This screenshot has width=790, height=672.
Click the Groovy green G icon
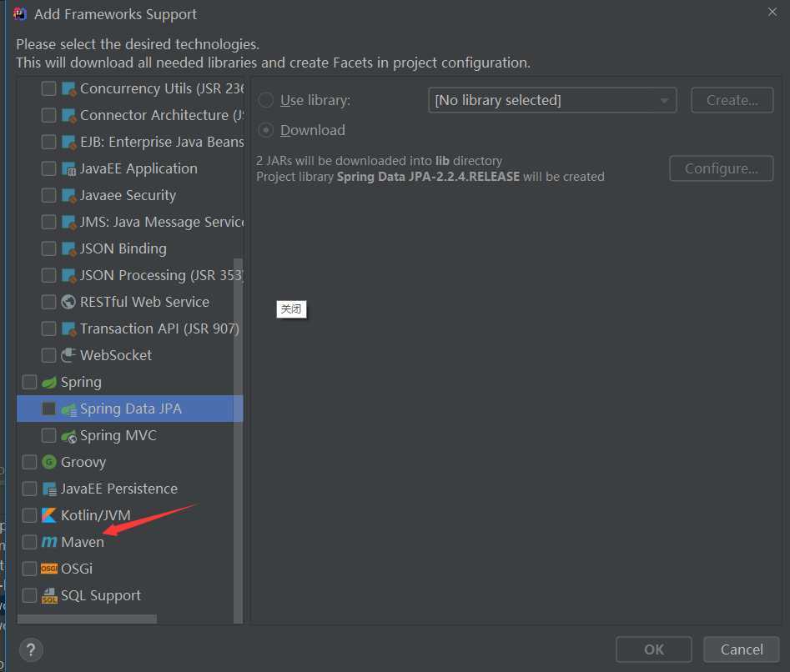point(49,462)
